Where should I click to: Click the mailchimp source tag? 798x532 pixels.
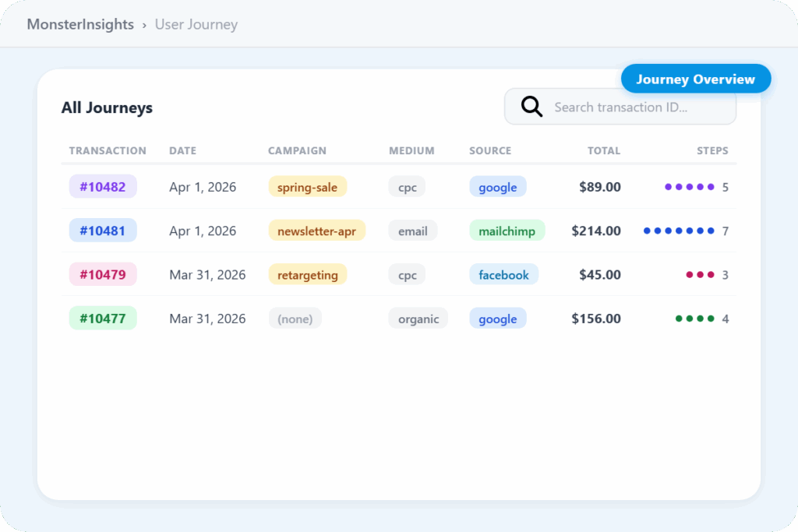pyautogui.click(x=507, y=231)
